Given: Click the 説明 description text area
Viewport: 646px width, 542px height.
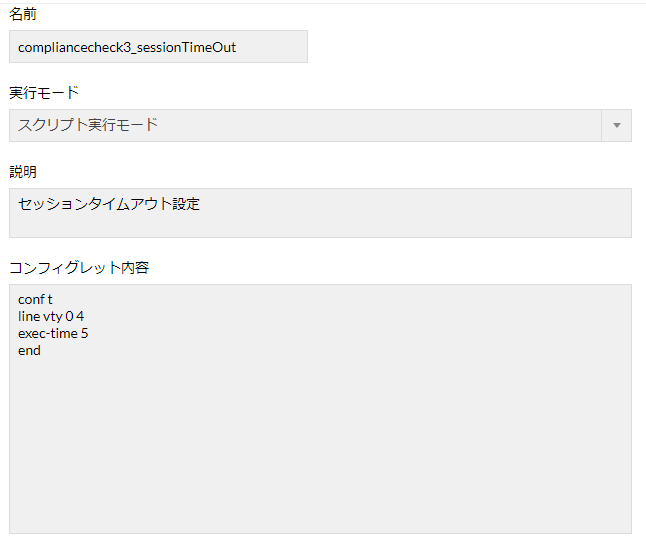Looking at the screenshot, I should [x=320, y=213].
